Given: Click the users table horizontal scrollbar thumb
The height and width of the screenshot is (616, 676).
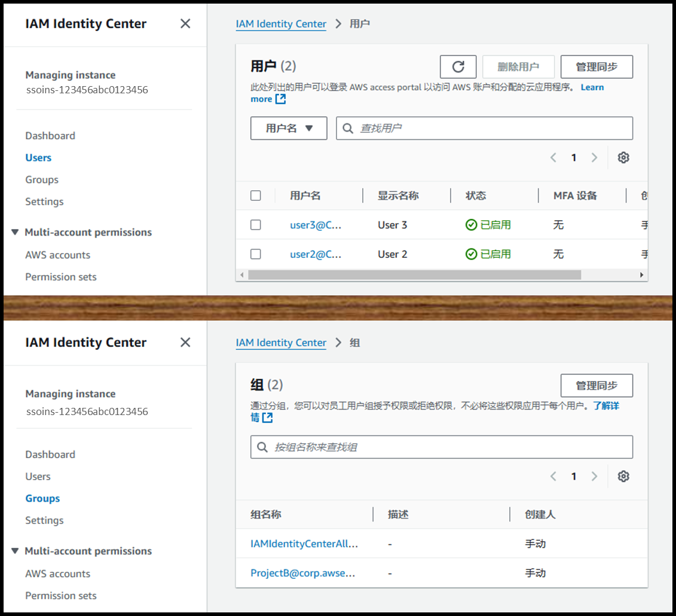Looking at the screenshot, I should pyautogui.click(x=415, y=275).
